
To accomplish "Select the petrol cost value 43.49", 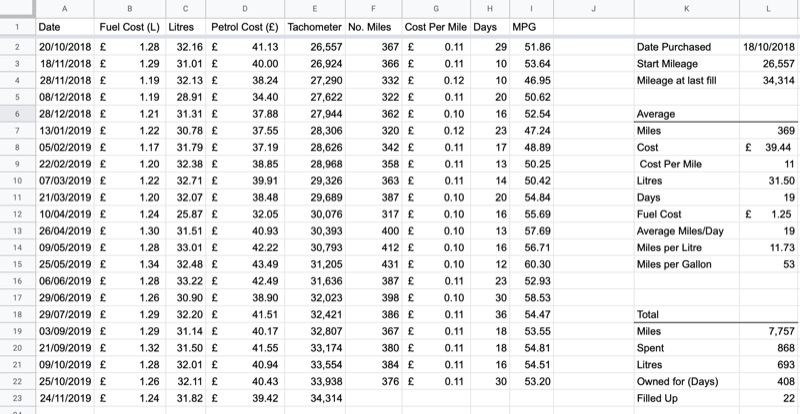I will 245,264.
